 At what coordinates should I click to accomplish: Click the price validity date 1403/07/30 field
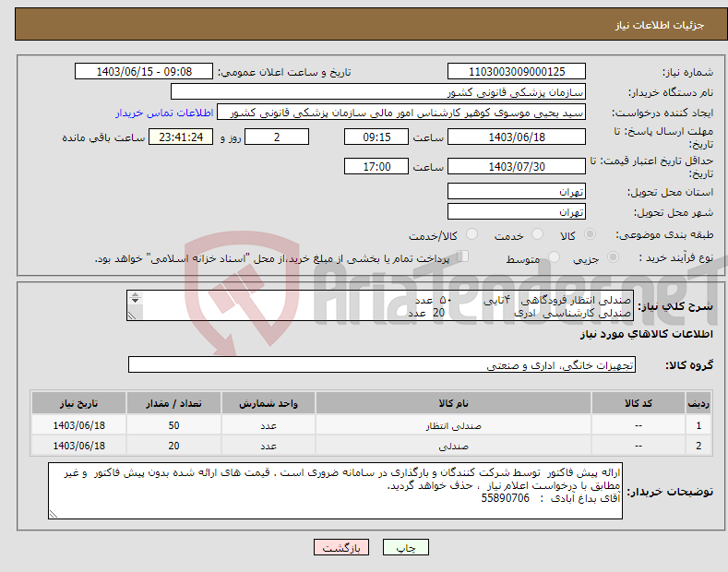pos(517,166)
